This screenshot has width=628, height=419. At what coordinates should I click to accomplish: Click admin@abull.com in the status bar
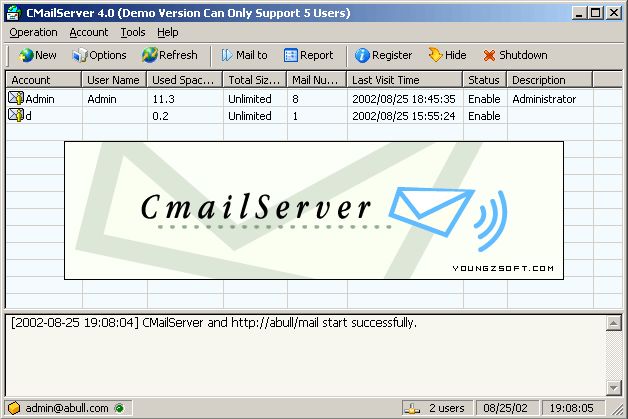[x=67, y=408]
